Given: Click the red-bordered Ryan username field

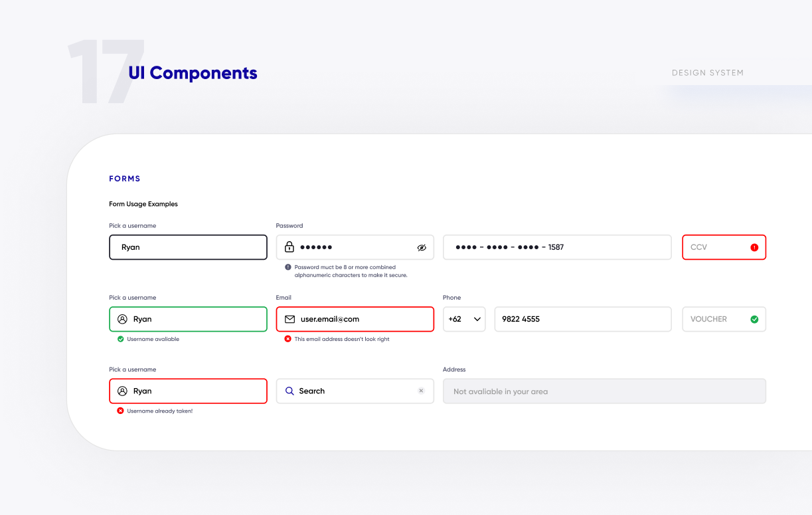Looking at the screenshot, I should click(189, 391).
